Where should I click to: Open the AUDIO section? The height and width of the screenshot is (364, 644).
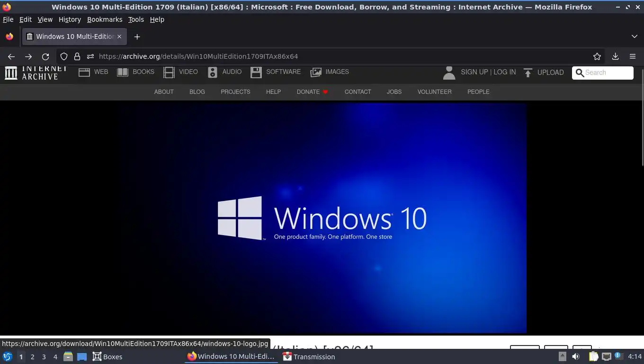pos(224,72)
